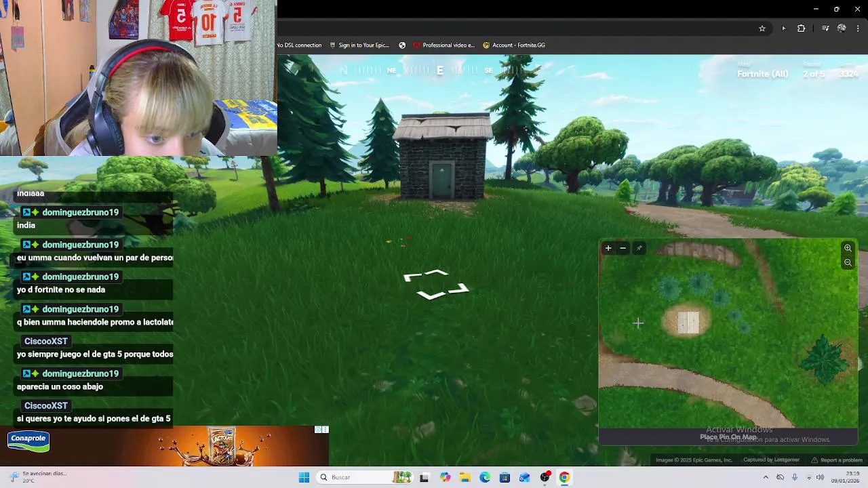Open the Chrome profile avatar
Screen dimensions: 868x488
point(842,28)
